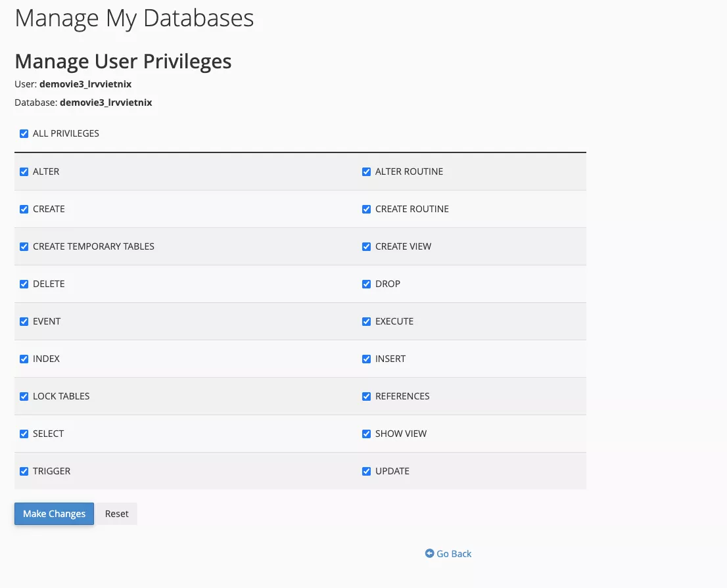Image resolution: width=727 pixels, height=588 pixels.
Task: Disable the ALTER ROUTINE privilege
Action: (367, 171)
